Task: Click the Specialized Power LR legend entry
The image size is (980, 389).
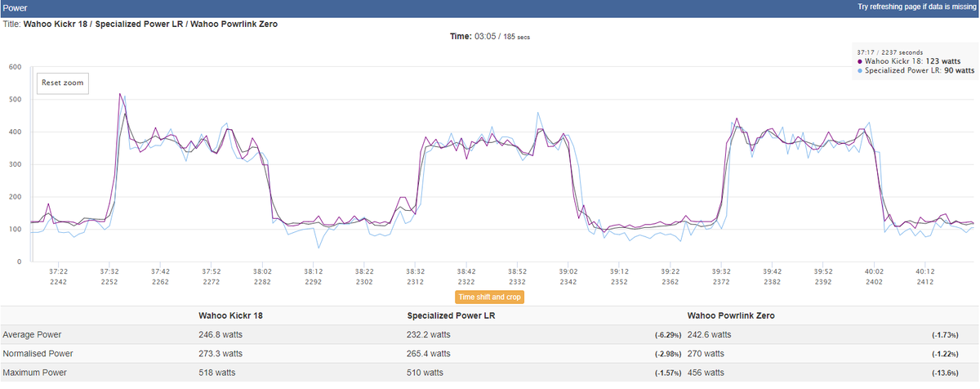Action: pyautogui.click(x=915, y=70)
